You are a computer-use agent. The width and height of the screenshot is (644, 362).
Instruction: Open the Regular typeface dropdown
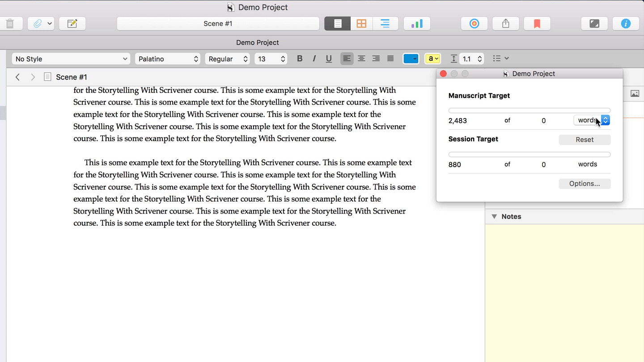point(227,59)
